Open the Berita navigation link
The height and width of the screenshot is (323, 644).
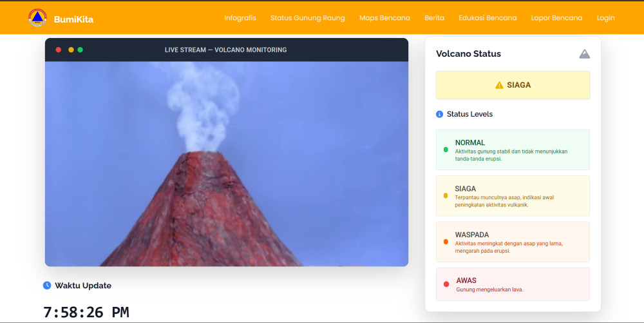point(434,18)
